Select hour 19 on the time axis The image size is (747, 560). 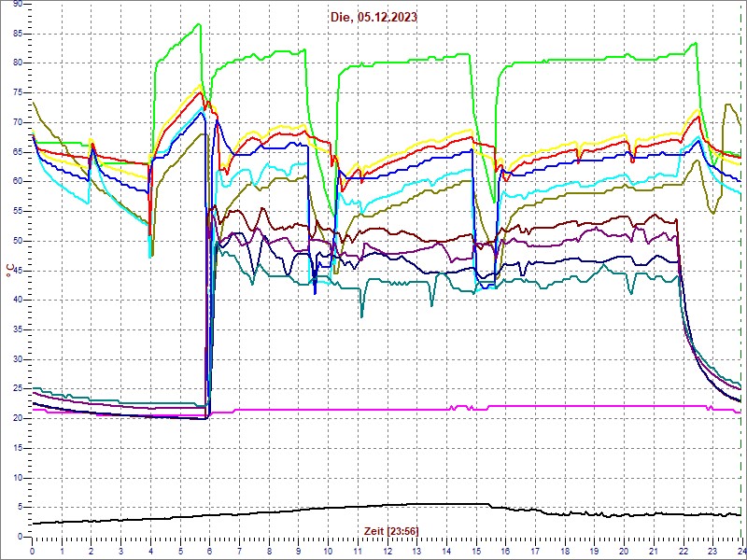[595, 552]
